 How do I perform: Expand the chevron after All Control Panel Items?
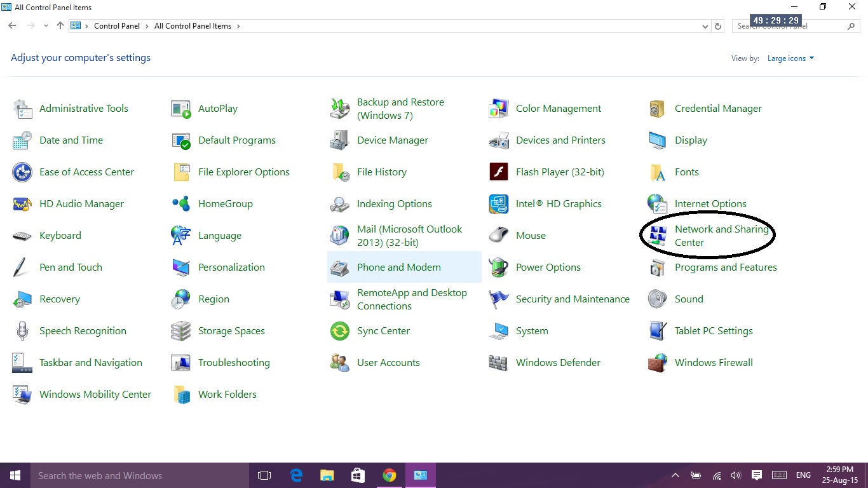point(238,26)
